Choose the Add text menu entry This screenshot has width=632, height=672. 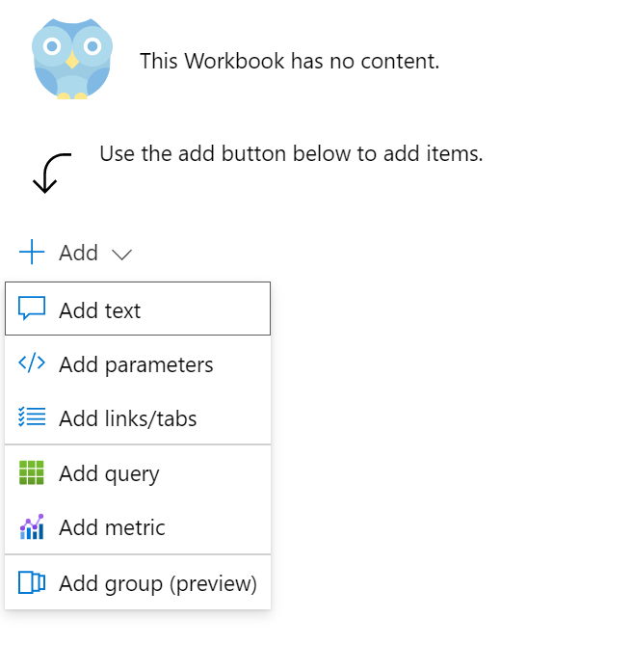click(x=100, y=310)
